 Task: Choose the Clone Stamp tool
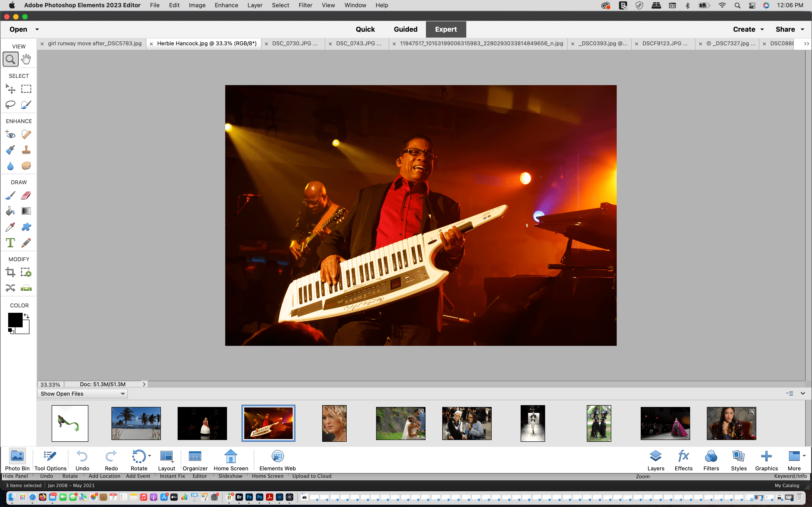26,150
